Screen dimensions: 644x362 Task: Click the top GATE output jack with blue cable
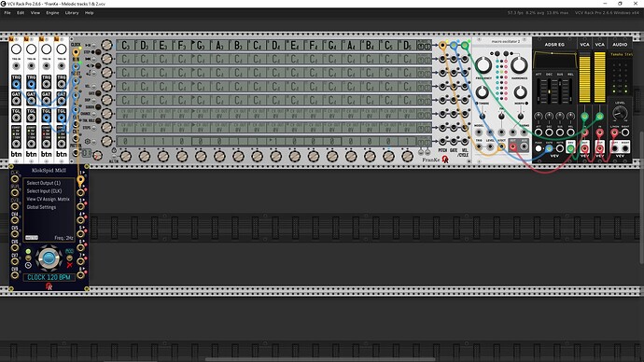[454, 45]
